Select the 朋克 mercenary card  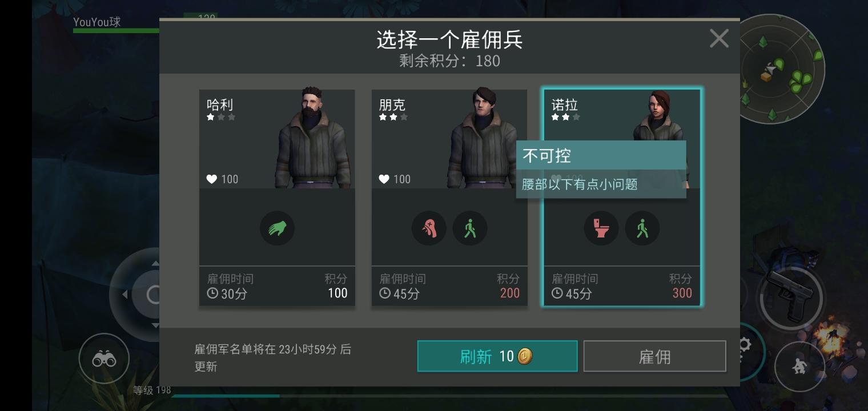[449, 198]
